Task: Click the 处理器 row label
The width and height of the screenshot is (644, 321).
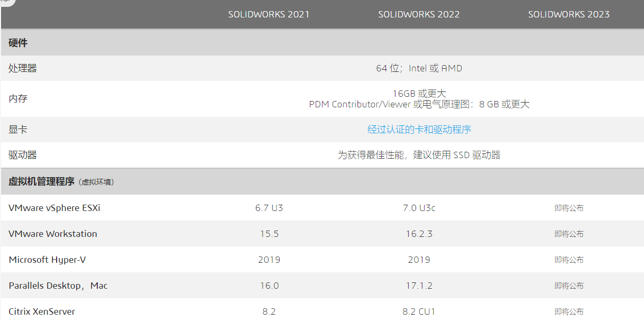Action: [23, 68]
